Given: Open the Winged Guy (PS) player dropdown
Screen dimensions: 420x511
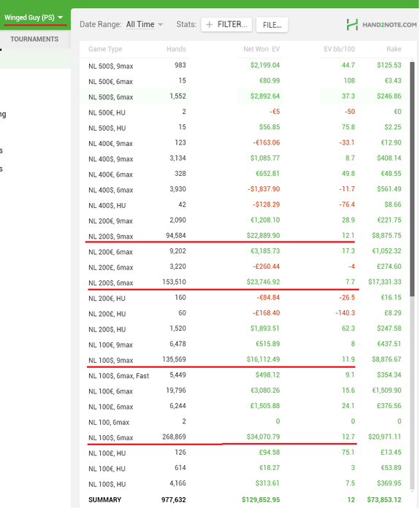Looking at the screenshot, I should 34,18.
